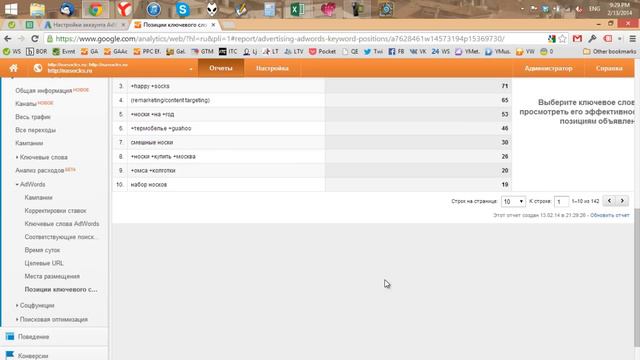Select the (remarketing/content targeting) row
The image size is (640, 360).
[312, 100]
